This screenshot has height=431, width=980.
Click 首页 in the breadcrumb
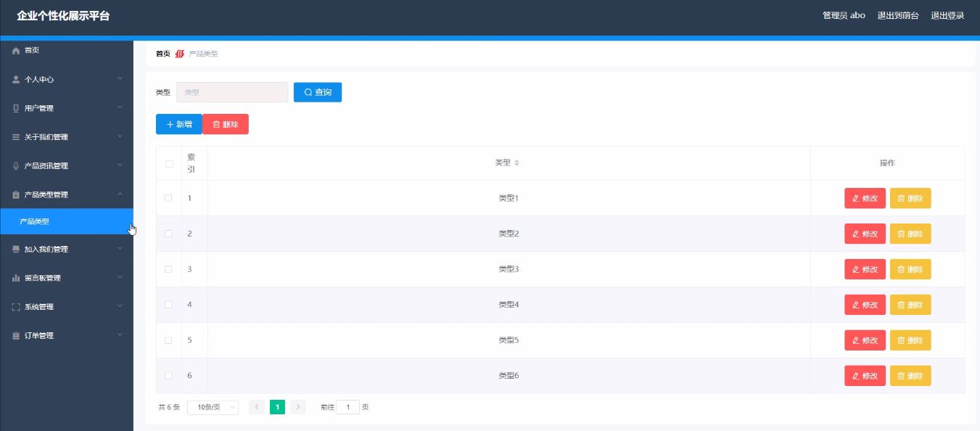tap(163, 54)
